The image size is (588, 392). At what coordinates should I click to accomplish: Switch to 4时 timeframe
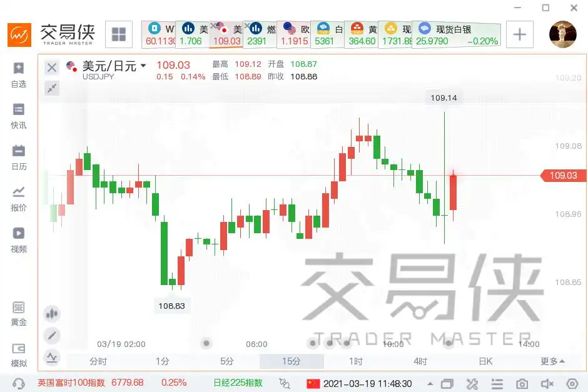420,361
